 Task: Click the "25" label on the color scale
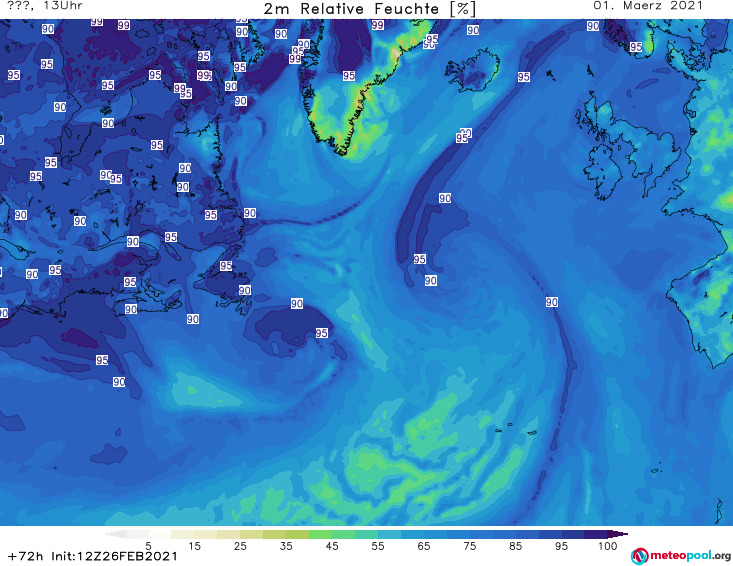[x=240, y=546]
